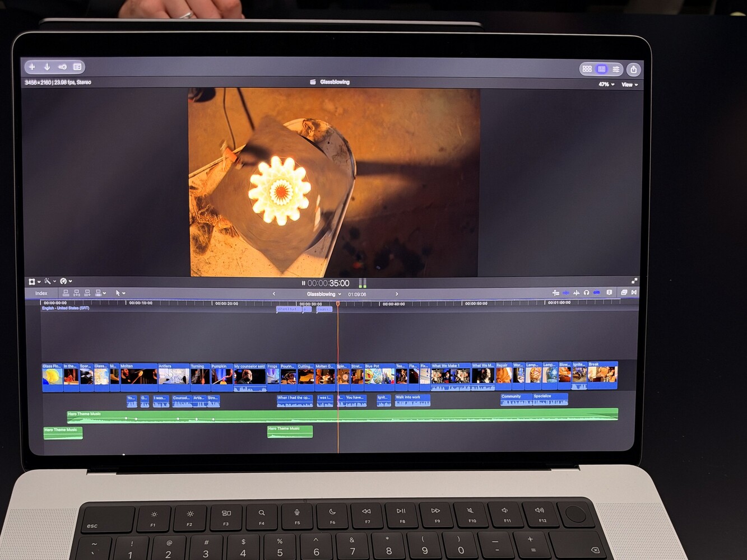Click the insert clip edit icon
Image resolution: width=747 pixels, height=560 pixels.
(77, 293)
